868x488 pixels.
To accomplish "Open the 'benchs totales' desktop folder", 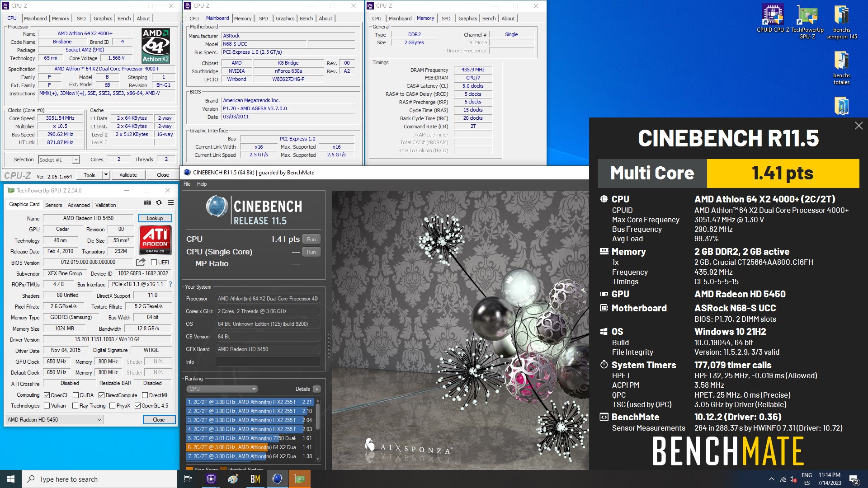I will coord(842,68).
